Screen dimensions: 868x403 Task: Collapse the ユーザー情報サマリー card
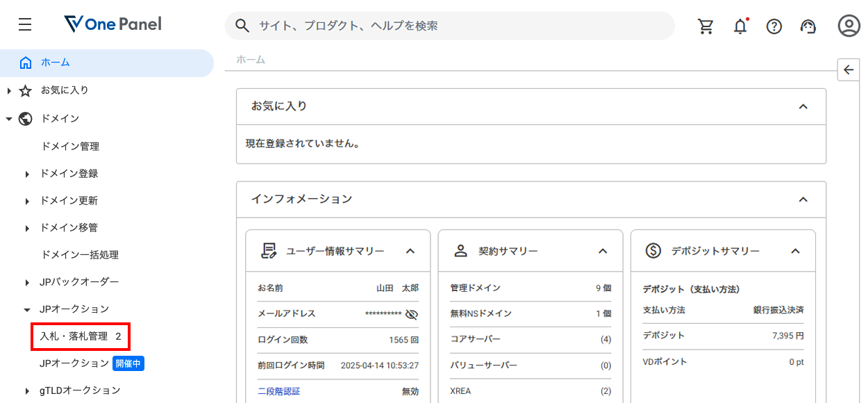click(x=410, y=251)
